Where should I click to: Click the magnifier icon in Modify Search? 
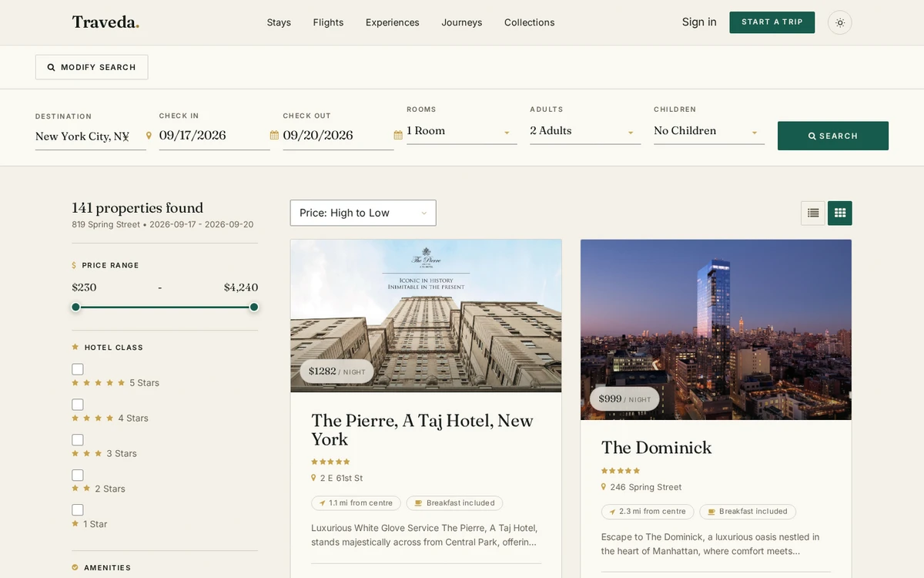coord(52,67)
